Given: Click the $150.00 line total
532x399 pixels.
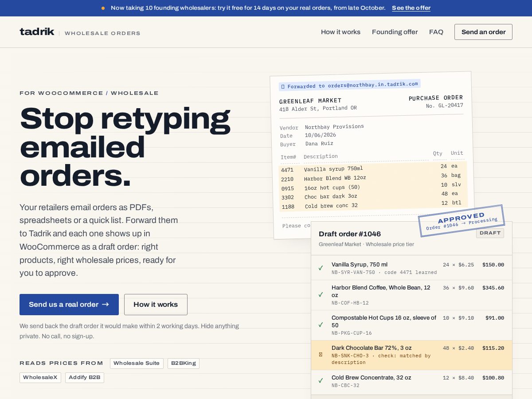Looking at the screenshot, I should point(493,265).
